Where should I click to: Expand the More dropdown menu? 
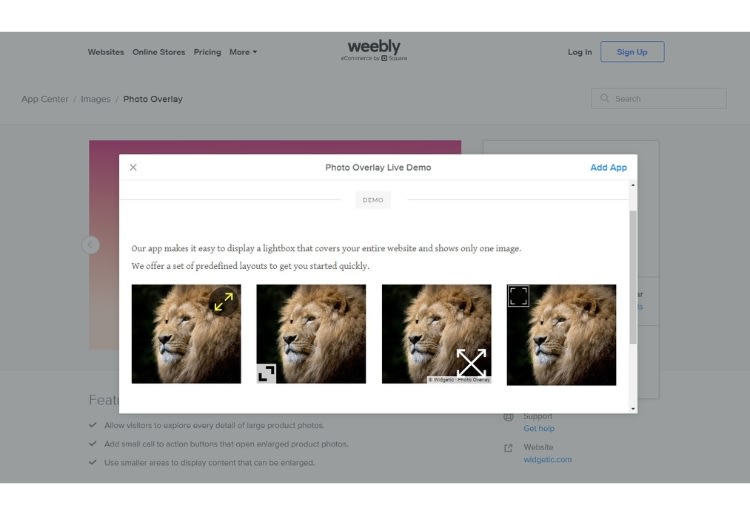[x=243, y=52]
